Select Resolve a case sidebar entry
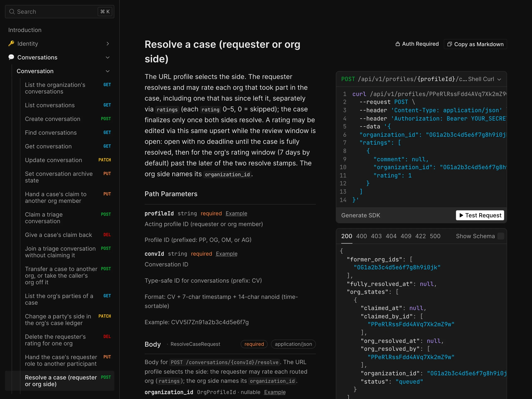This screenshot has width=532, height=399. tap(60, 381)
